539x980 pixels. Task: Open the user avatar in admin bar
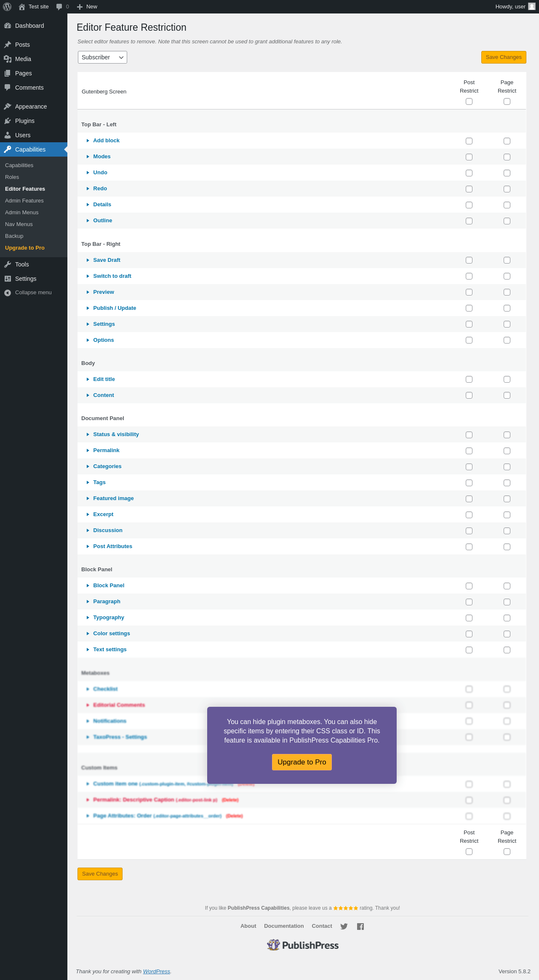(x=532, y=7)
